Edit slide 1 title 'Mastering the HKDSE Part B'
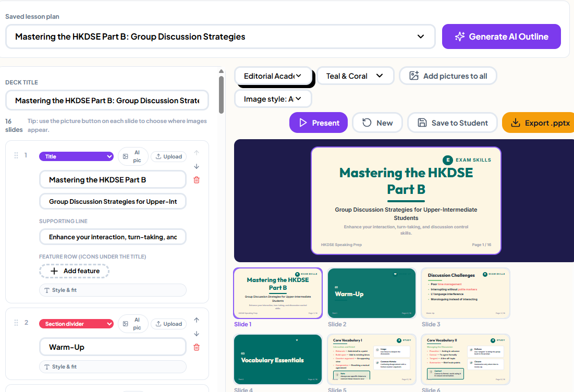This screenshot has height=392, width=574. point(113,180)
